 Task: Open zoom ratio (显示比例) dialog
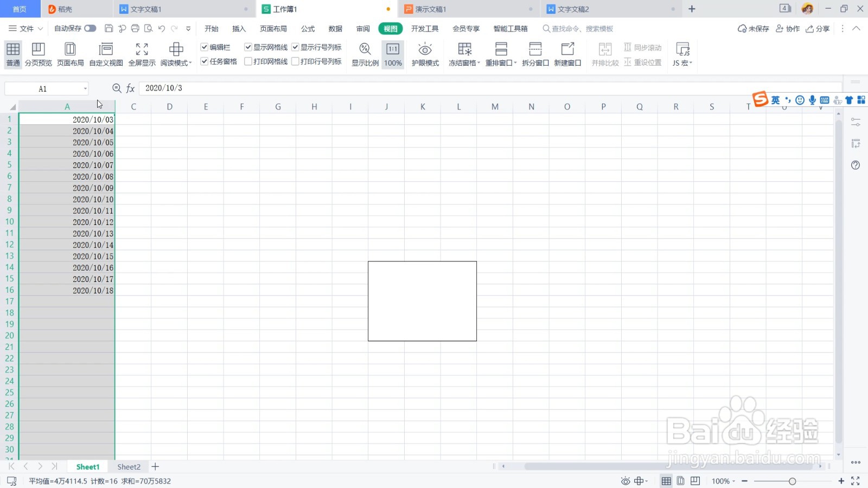tap(365, 54)
